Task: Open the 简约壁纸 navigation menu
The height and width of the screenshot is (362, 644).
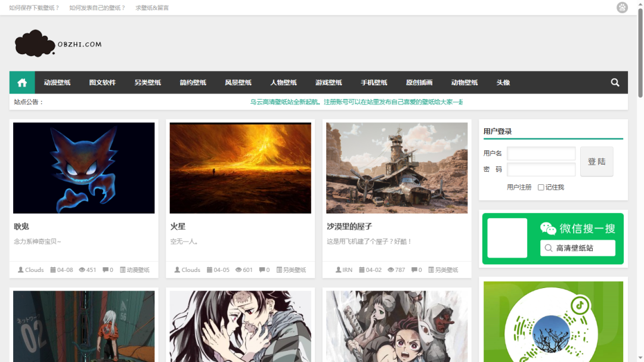Action: click(193, 82)
